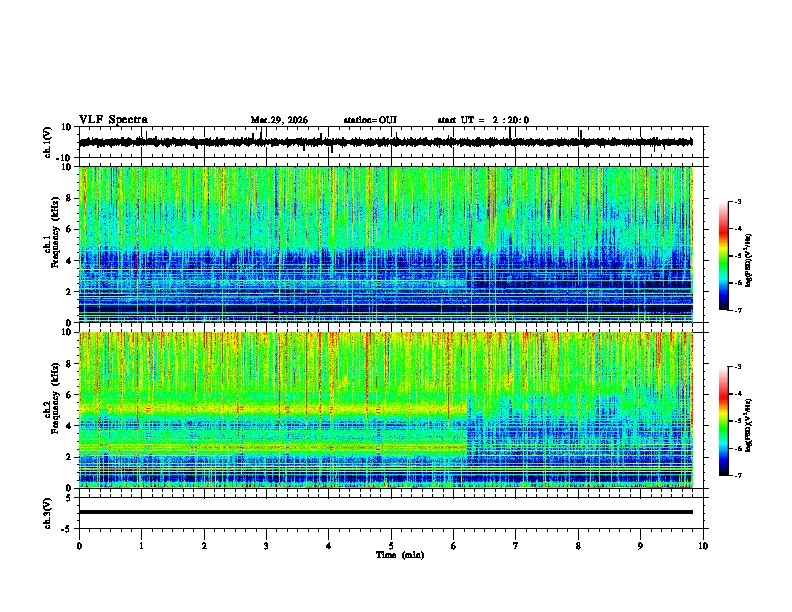This screenshot has height=612, width=792.
Task: Click the ch.3 flat voltage trace line
Action: 386,512
